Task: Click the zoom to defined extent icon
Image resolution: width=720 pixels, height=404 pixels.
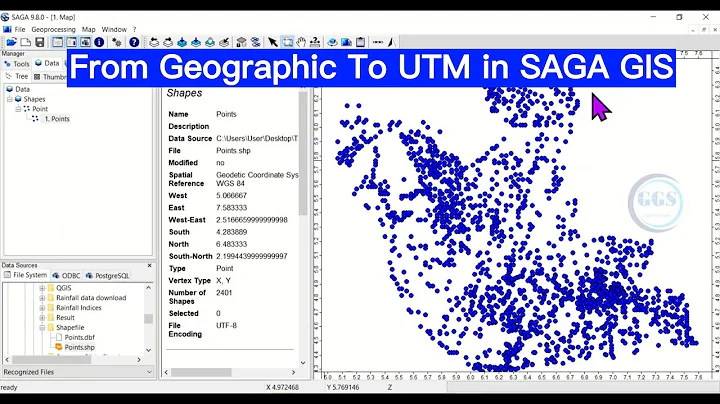Action: tap(224, 42)
